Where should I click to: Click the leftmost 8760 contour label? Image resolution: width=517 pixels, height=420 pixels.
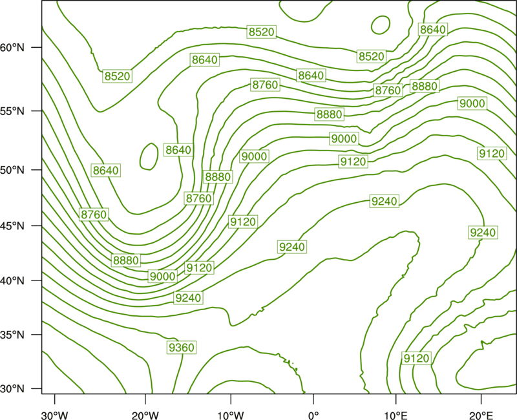click(x=94, y=215)
